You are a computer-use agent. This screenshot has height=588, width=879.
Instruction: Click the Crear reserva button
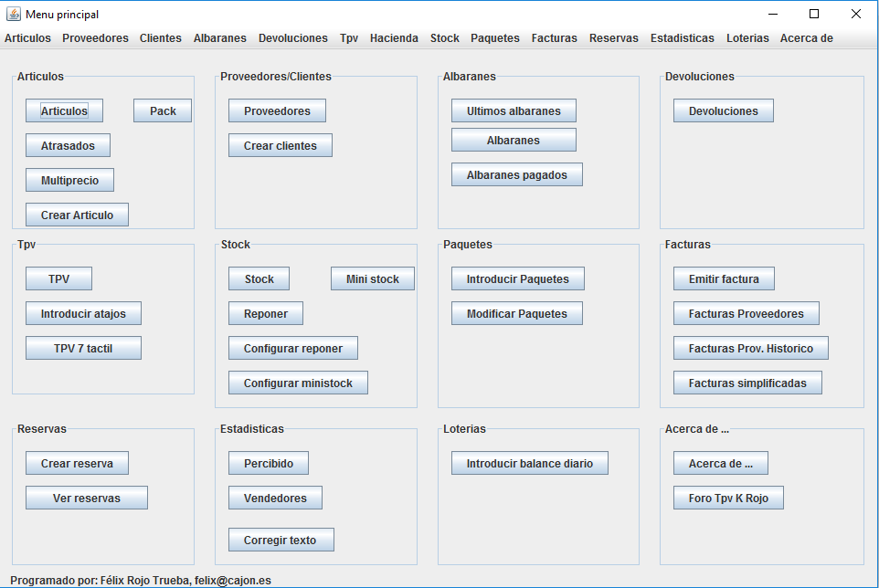[x=77, y=464]
